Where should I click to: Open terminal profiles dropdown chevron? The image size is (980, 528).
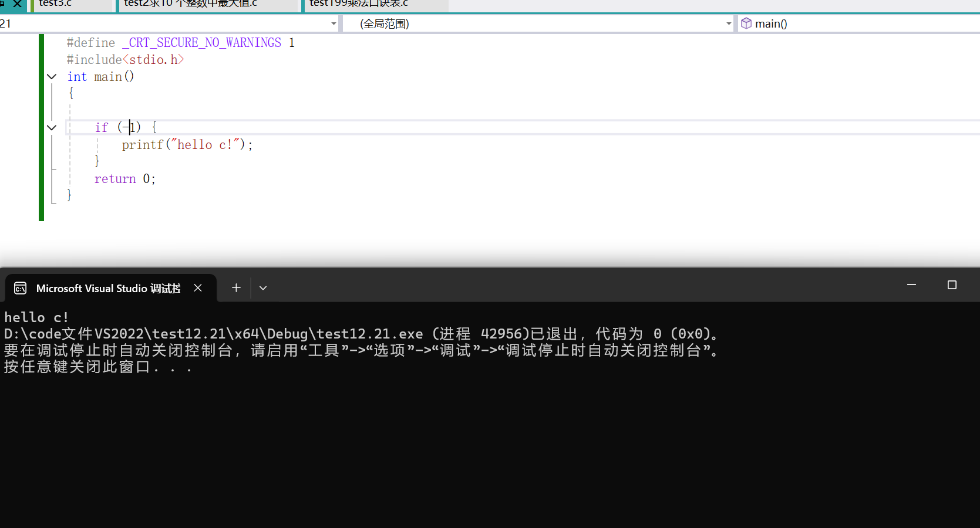pyautogui.click(x=263, y=288)
